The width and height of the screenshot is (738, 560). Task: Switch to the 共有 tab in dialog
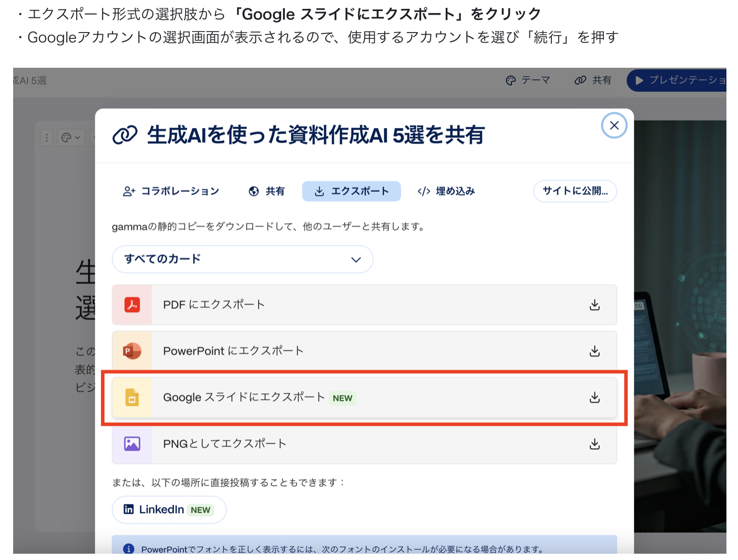click(266, 191)
